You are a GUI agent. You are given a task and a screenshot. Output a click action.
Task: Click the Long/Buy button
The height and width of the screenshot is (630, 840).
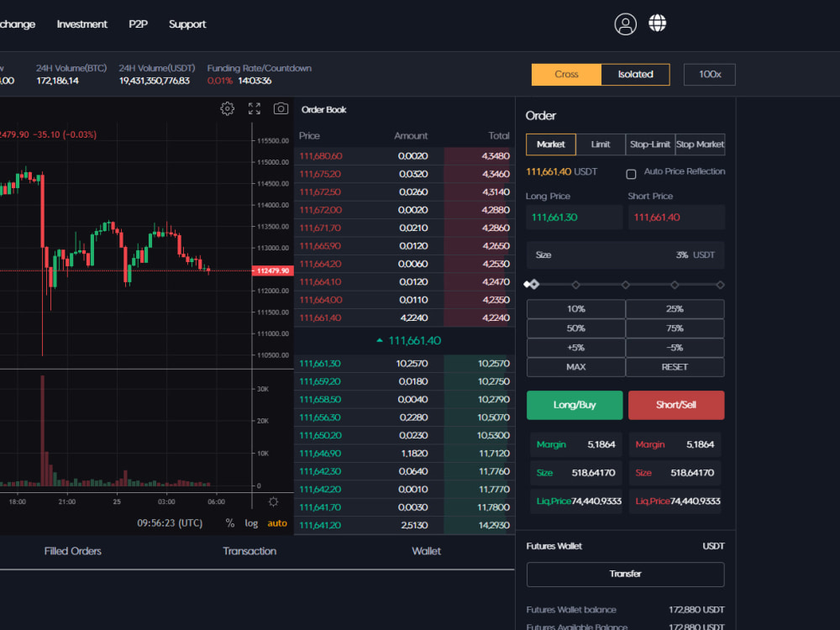pyautogui.click(x=575, y=405)
